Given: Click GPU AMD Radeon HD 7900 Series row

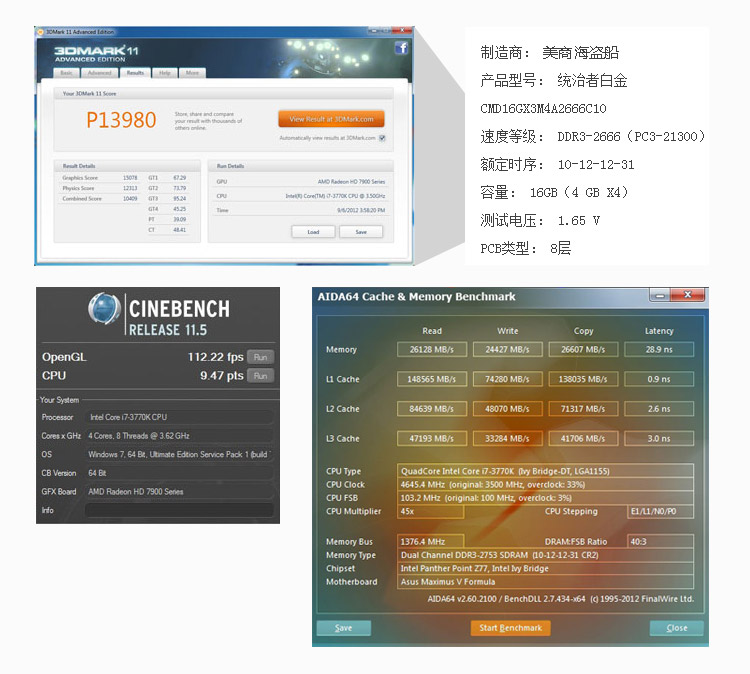Looking at the screenshot, I should point(301,182).
